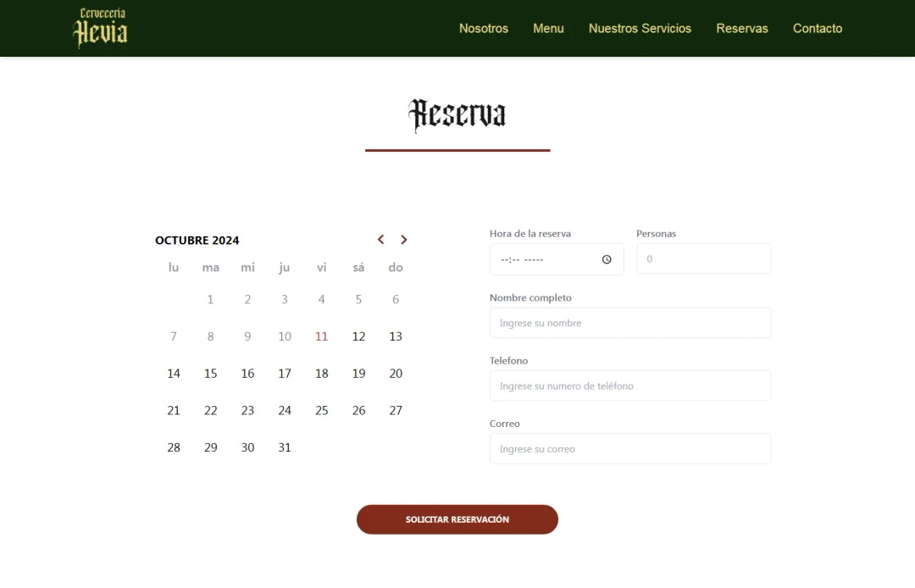915x588 pixels.
Task: Click disabled day 4 in calendar
Action: [322, 299]
